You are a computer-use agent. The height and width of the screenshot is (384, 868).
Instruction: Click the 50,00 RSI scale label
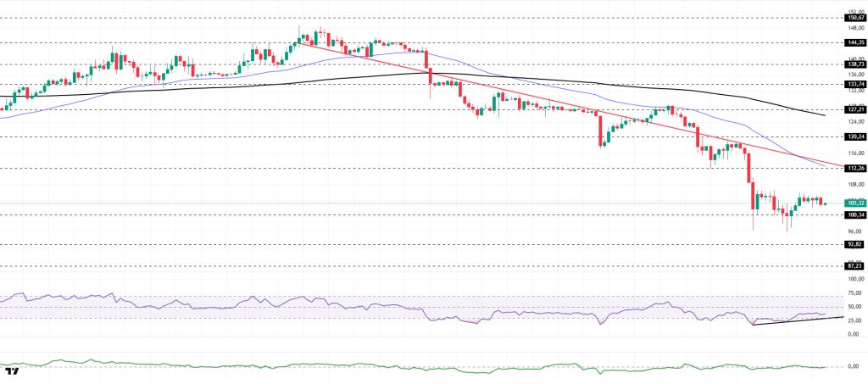[854, 306]
